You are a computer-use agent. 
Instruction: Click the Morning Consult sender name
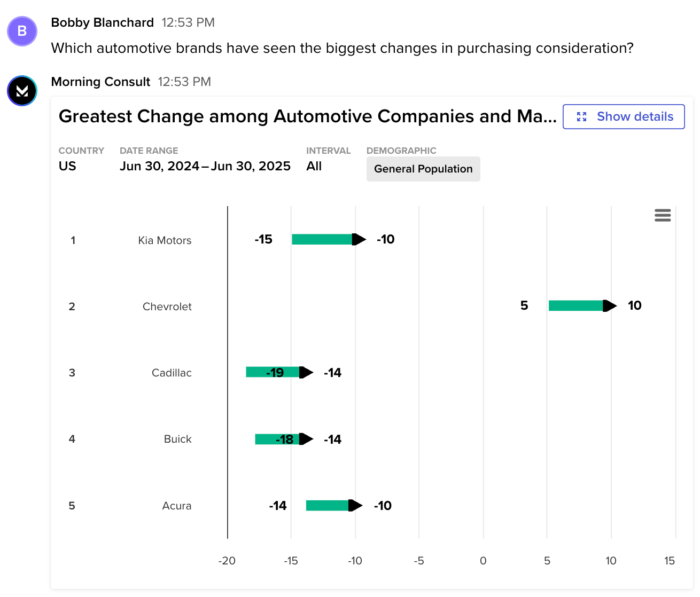[100, 82]
